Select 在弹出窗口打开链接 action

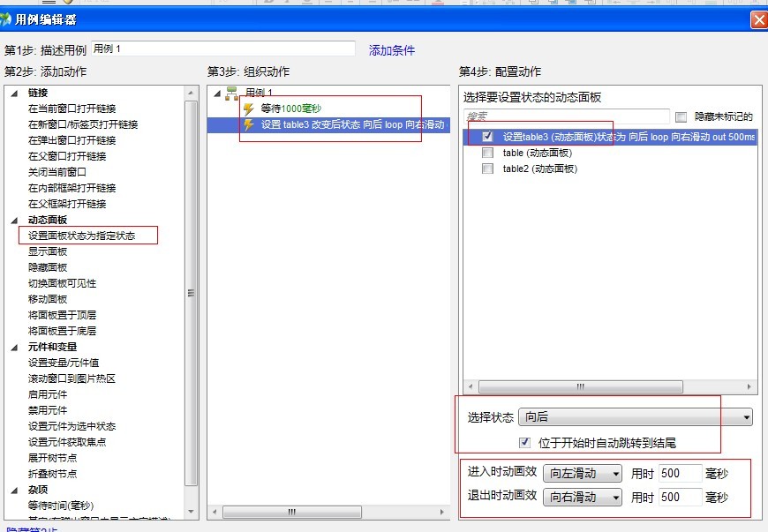pyautogui.click(x=72, y=140)
